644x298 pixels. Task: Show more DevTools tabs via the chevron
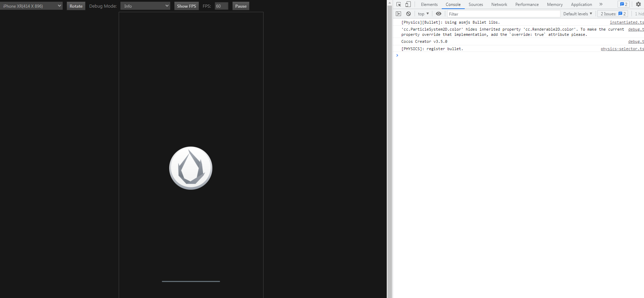click(601, 5)
